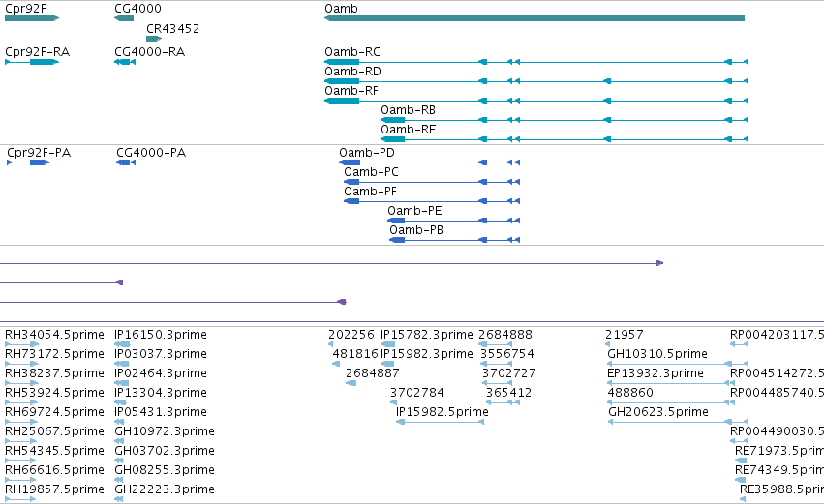The height and width of the screenshot is (504, 824).
Task: Click EST RH66616.5prime
Action: click(54, 470)
